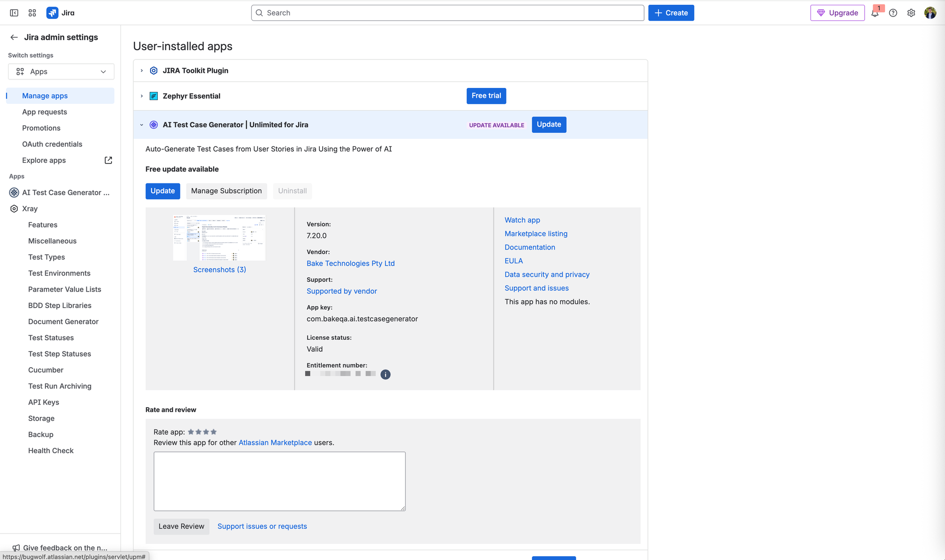The width and height of the screenshot is (945, 560).
Task: Expand the JIRA Toolkit Plugin row
Action: point(142,70)
